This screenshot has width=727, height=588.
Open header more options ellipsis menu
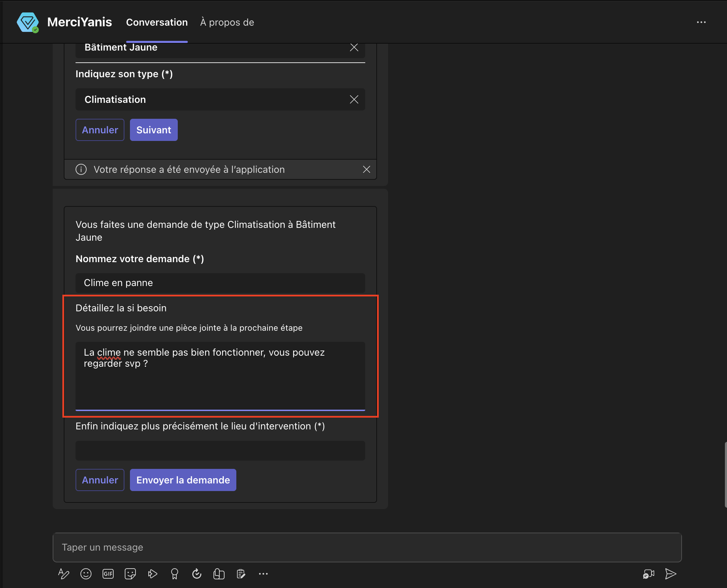click(701, 22)
